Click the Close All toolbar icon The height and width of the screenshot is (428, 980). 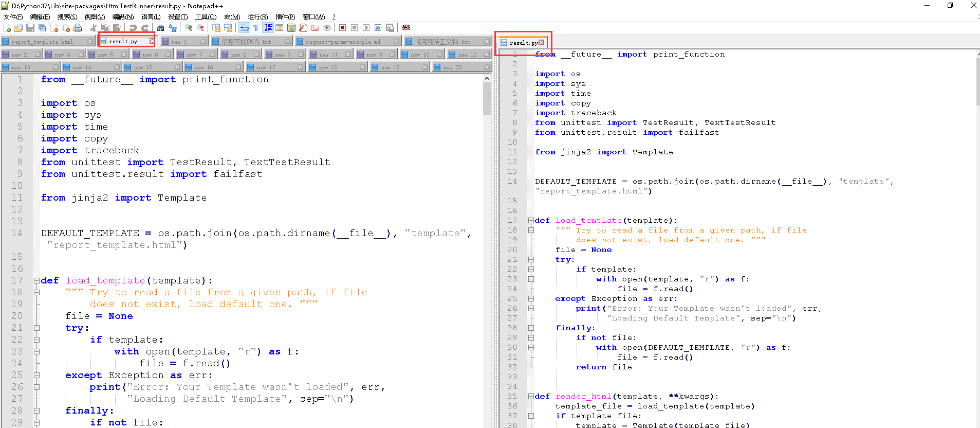coord(66,28)
